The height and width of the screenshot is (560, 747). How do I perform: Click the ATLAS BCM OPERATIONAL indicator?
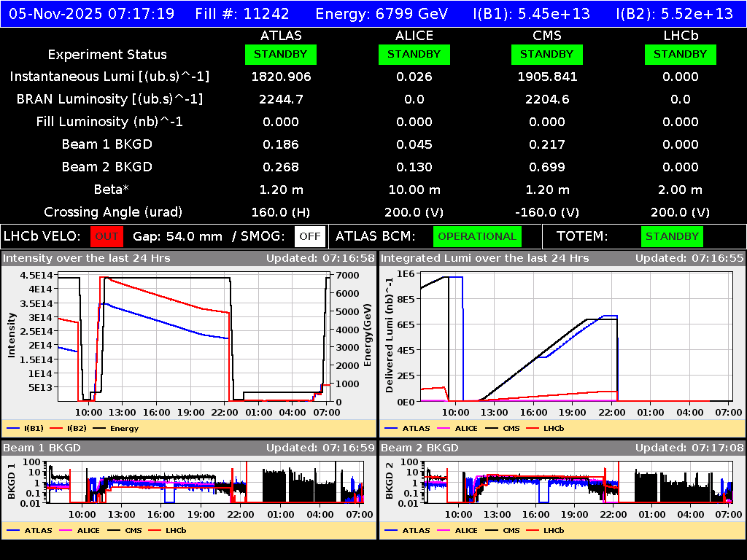pos(477,236)
